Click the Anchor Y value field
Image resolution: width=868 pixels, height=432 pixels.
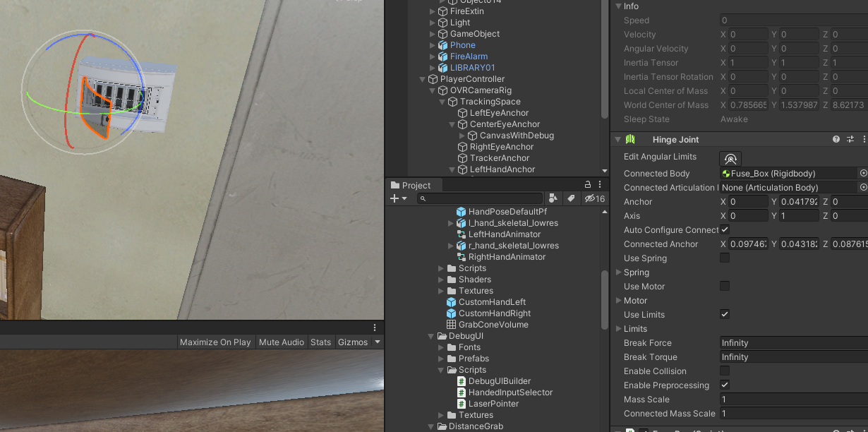(800, 202)
